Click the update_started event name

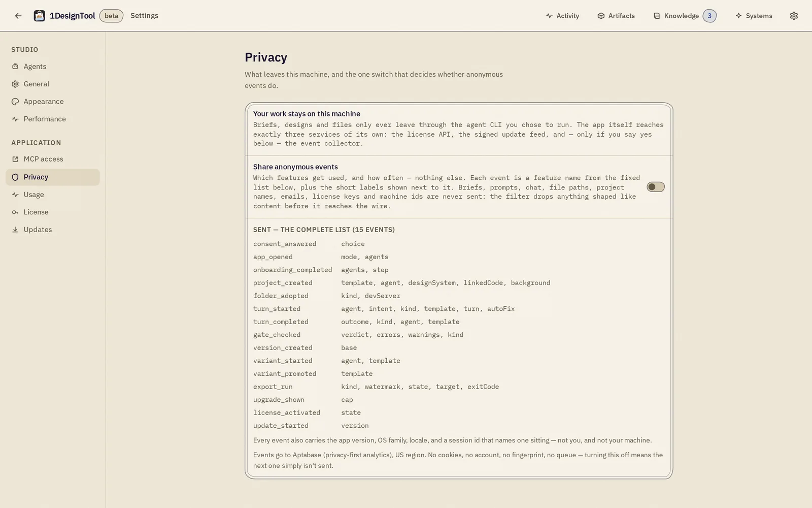[281, 426]
